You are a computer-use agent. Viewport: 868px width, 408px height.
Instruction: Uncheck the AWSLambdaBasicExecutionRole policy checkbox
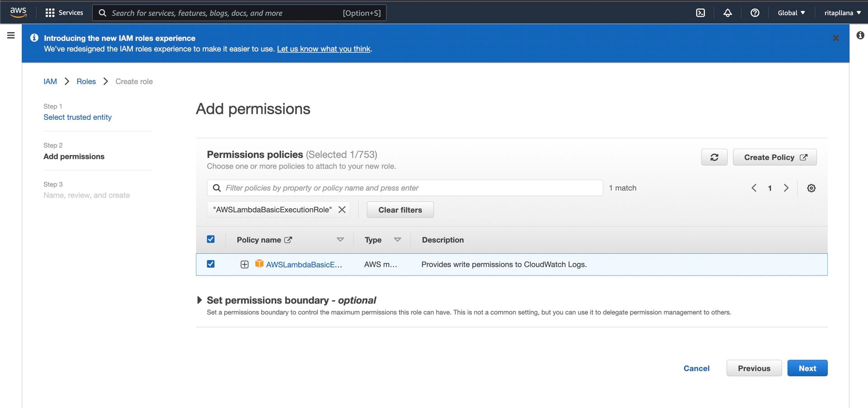[211, 264]
